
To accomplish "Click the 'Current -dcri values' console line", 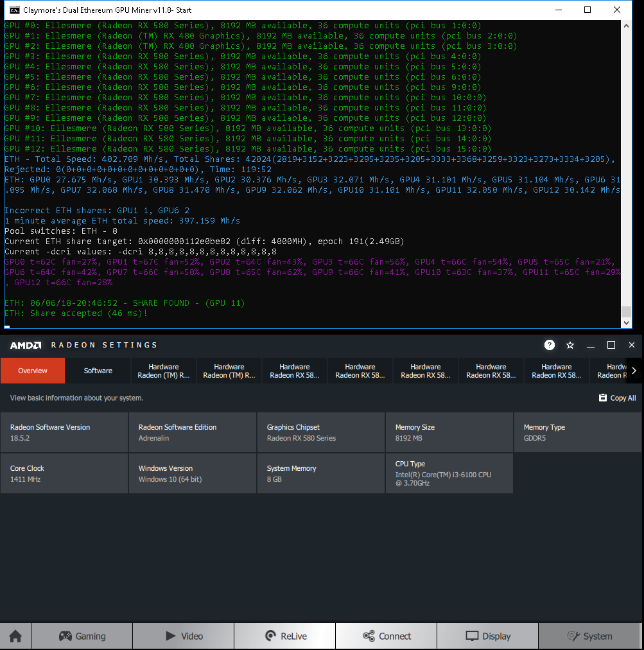I will [141, 252].
